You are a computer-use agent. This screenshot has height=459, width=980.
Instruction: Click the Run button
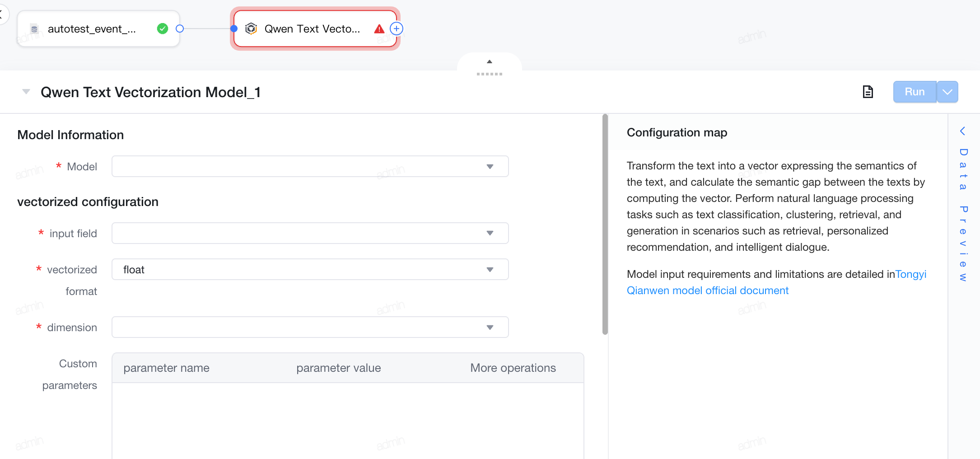point(915,92)
